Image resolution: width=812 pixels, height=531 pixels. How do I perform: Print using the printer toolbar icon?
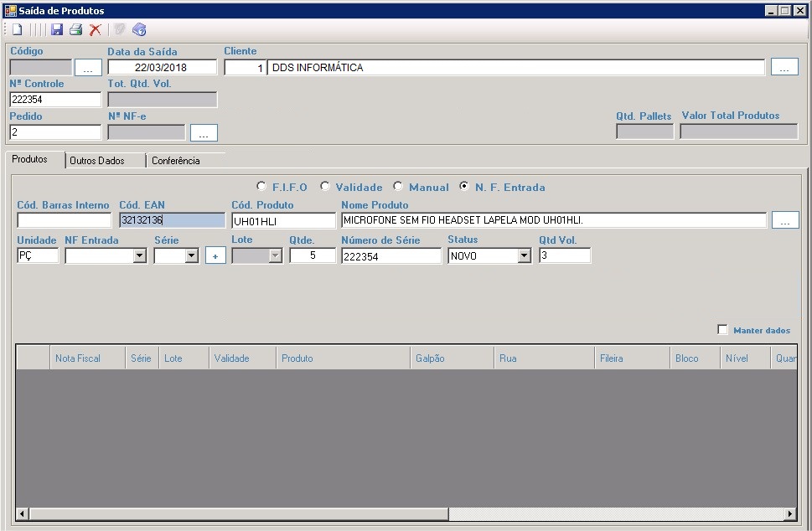point(75,30)
